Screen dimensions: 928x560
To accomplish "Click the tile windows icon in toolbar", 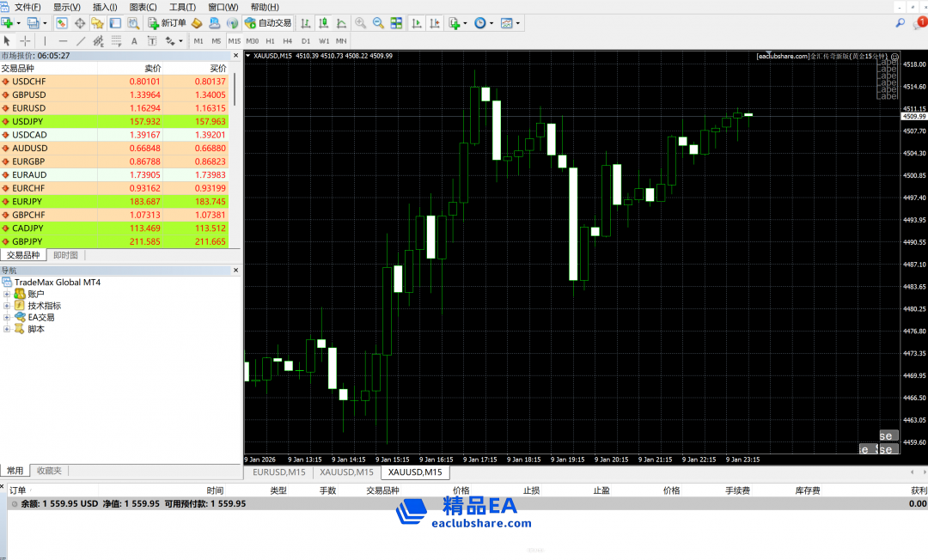I will tap(397, 23).
